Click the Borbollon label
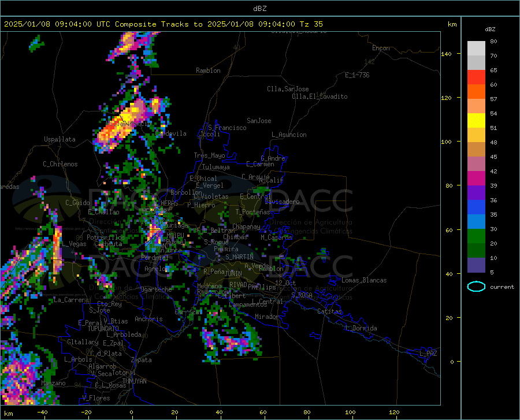This screenshot has width=520, height=420. click(187, 192)
